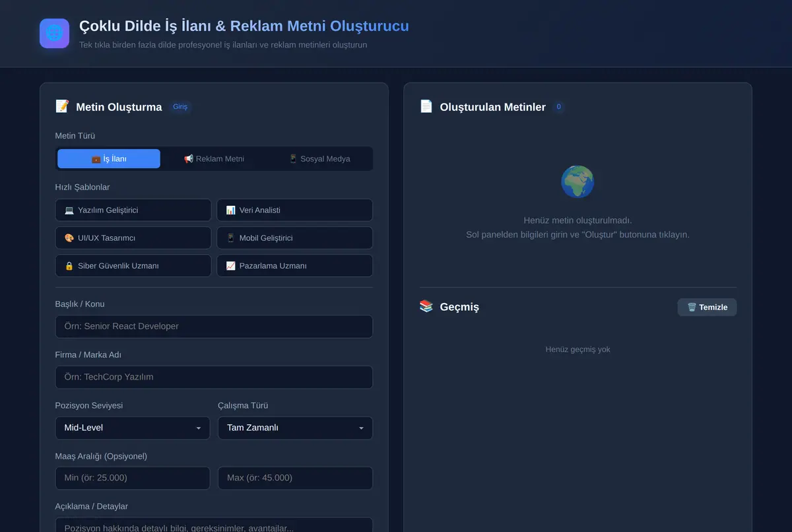Choose the Siber Güvenlik Uzmanı template
The width and height of the screenshot is (792, 532).
click(133, 265)
